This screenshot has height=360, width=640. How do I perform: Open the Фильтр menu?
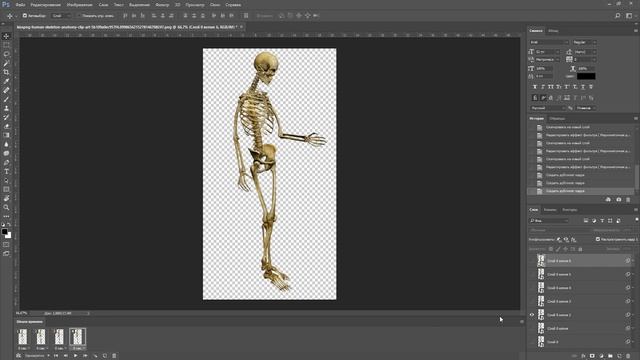[x=162, y=5]
